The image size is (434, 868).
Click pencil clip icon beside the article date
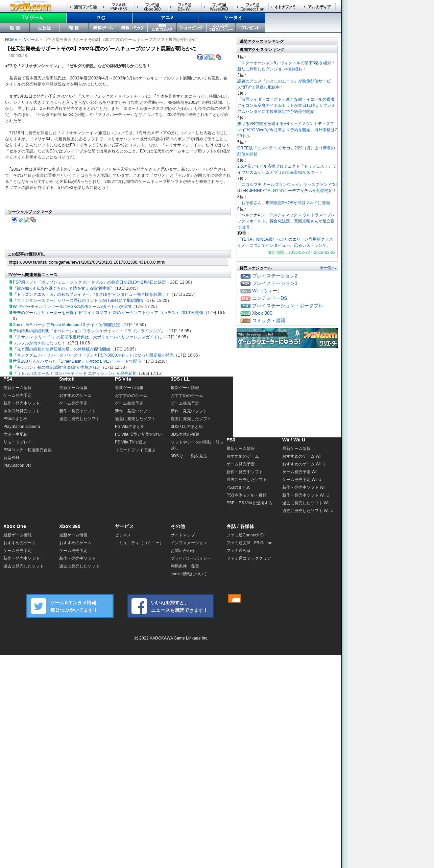pos(207,57)
